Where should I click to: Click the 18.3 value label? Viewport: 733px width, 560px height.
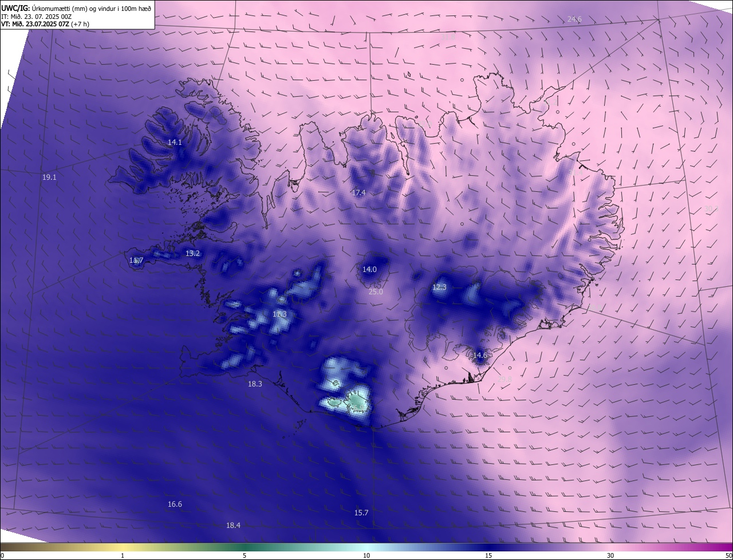[255, 384]
